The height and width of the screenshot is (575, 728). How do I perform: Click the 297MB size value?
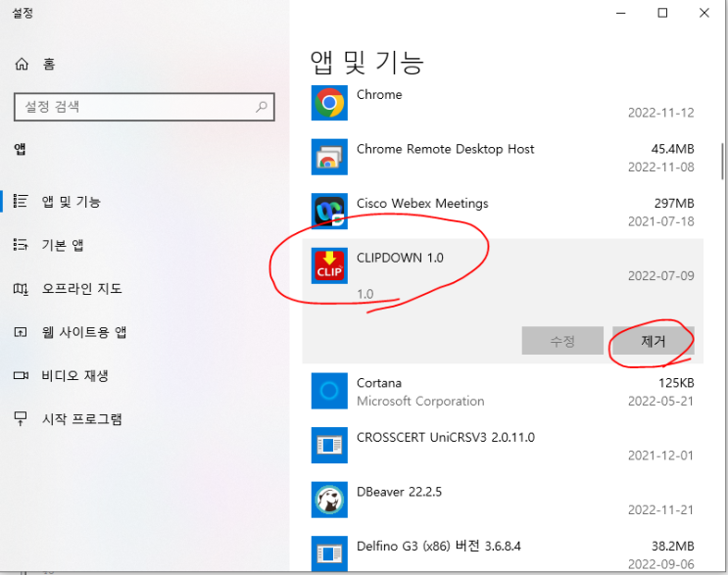click(x=674, y=204)
